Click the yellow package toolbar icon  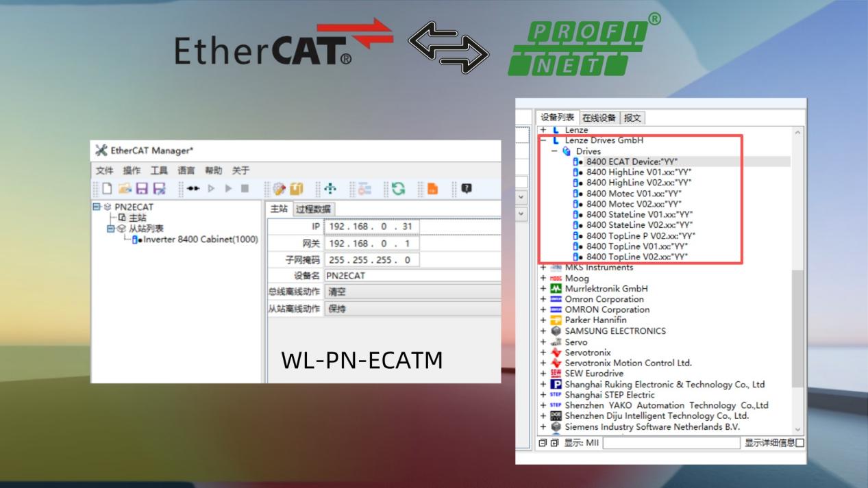pos(296,188)
